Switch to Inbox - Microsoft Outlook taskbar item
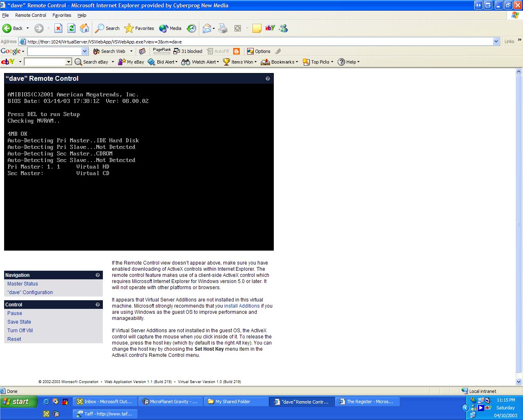This screenshot has width=523, height=420. coord(105,402)
